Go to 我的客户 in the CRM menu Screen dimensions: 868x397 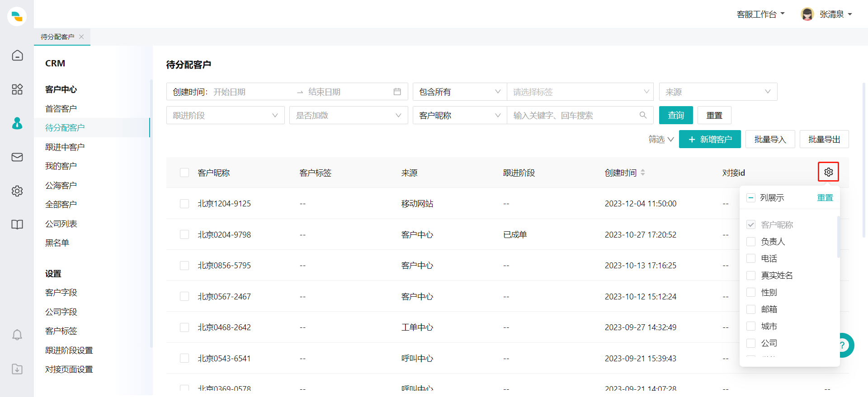61,166
